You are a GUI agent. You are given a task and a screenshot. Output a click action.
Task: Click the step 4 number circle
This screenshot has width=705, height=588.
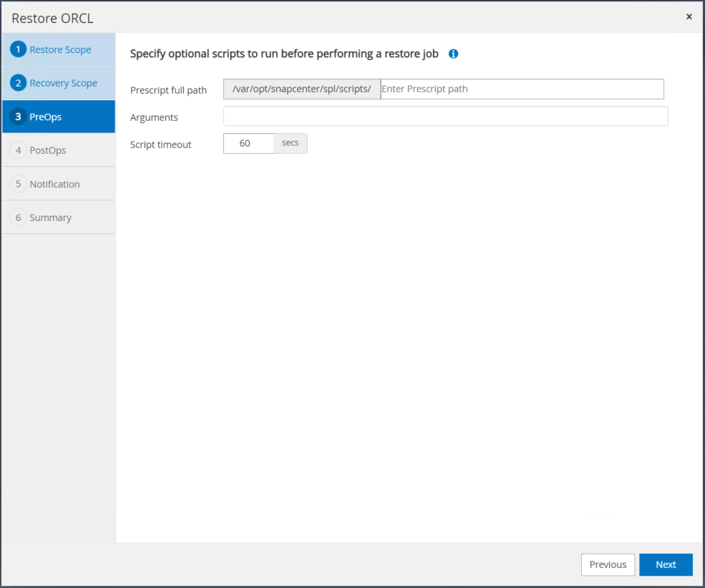19,150
